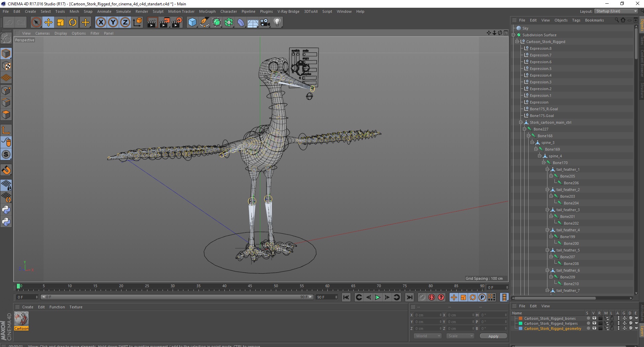Screen dimensions: 644x347
Task: Click orange color swatch of bones layer
Action: pyautogui.click(x=521, y=318)
